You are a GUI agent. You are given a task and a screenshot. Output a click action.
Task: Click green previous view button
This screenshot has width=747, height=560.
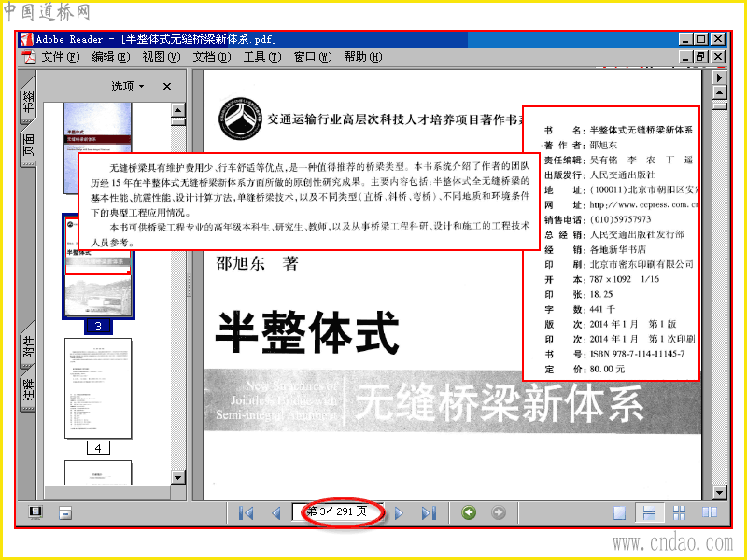coord(469,512)
